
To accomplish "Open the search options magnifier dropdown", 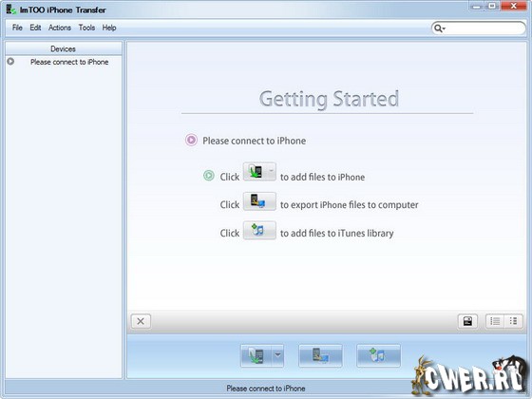I will [x=440, y=28].
